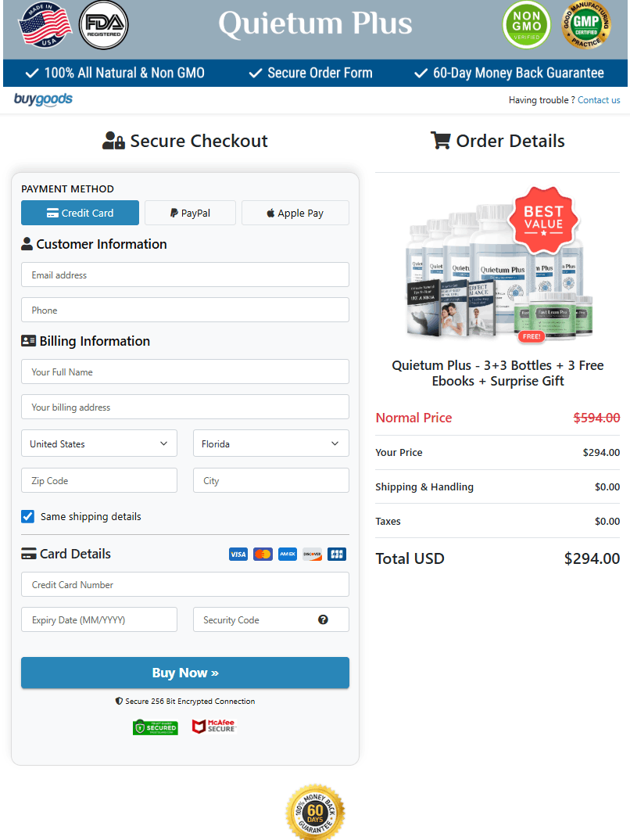Click the McAfee Secure badge
This screenshot has width=630, height=840.
213,727
